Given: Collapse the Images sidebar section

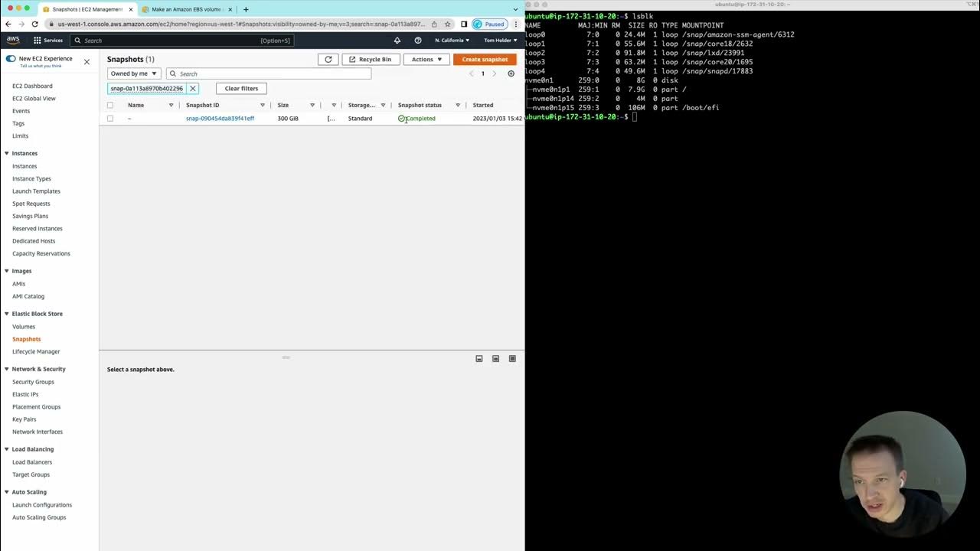Looking at the screenshot, I should (7, 271).
